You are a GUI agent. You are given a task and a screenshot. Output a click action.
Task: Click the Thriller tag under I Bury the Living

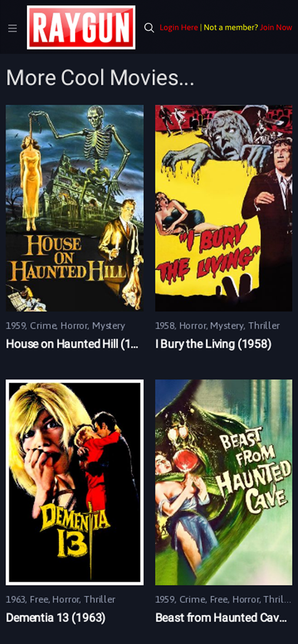pos(264,326)
